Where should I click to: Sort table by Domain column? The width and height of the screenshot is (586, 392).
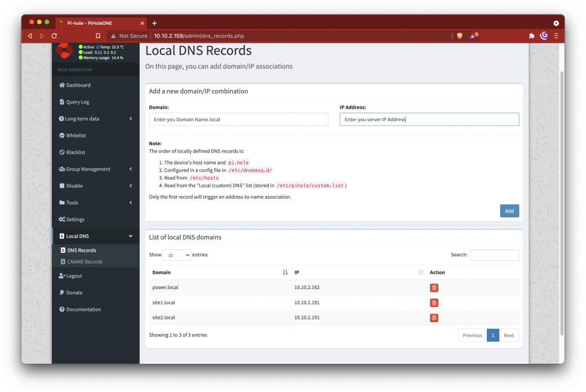pos(220,273)
